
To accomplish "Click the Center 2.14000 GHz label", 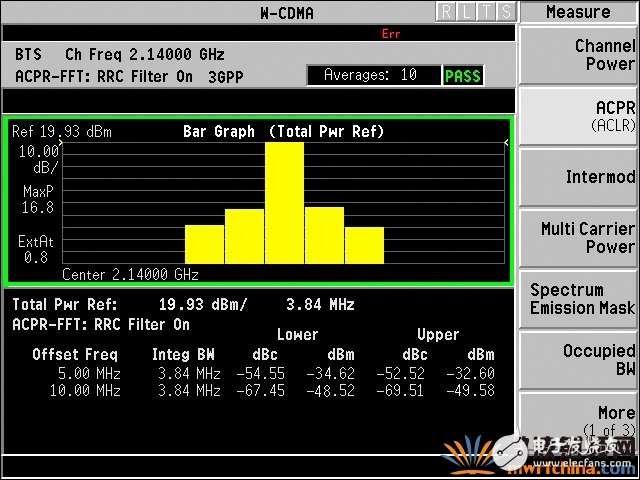I will 130,274.
